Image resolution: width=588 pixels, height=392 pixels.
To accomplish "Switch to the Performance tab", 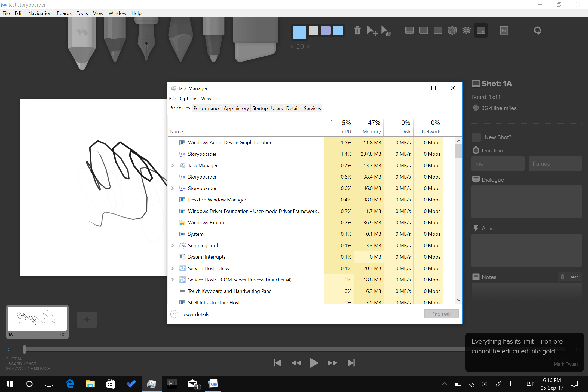I will (x=207, y=108).
